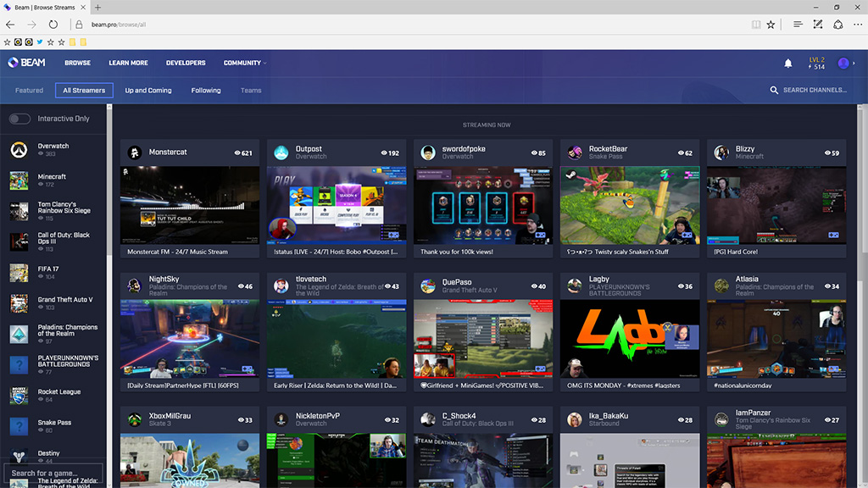
Task: Open the Blizzy stream thumbnail
Action: pos(776,205)
